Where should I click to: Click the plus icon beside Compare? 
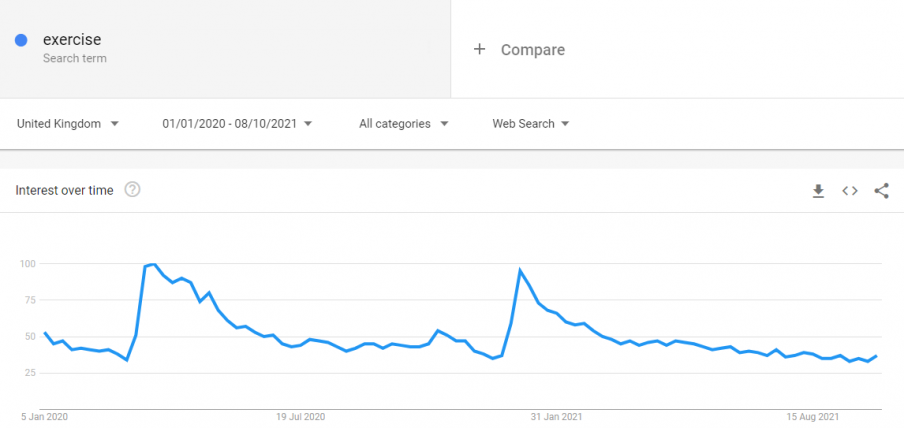click(x=479, y=49)
